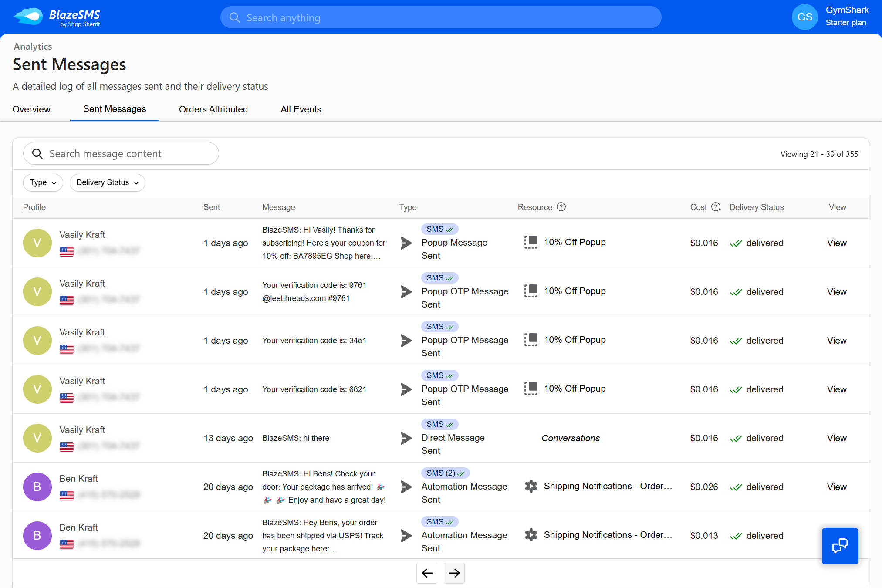882x588 pixels.
Task: Click the Delivery Status column header
Action: (757, 207)
